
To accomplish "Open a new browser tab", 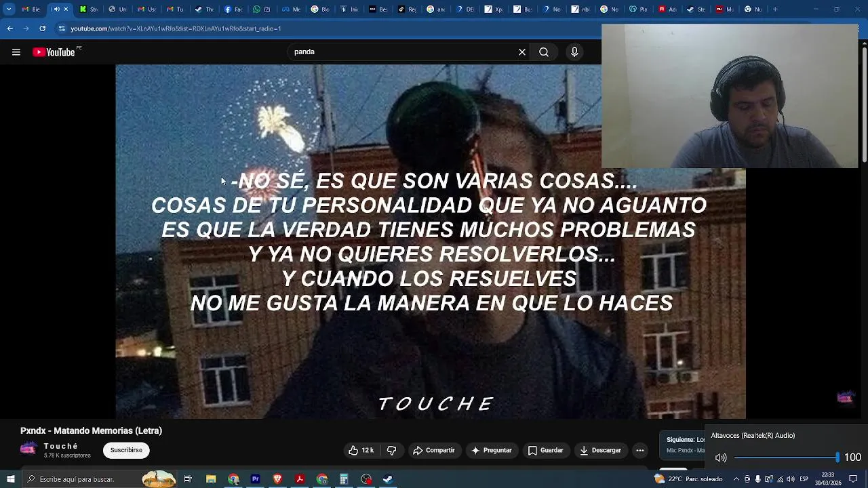I will pyautogui.click(x=775, y=9).
